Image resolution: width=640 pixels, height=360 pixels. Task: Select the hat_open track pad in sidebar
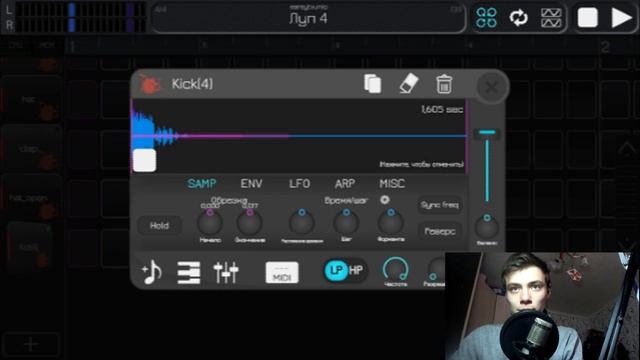click(31, 198)
